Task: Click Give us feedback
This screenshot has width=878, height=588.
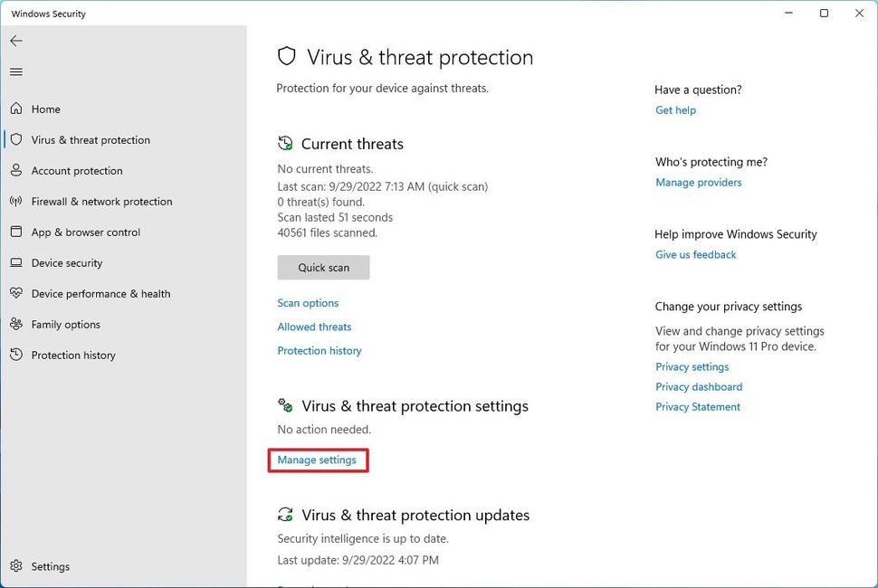Action: (695, 254)
